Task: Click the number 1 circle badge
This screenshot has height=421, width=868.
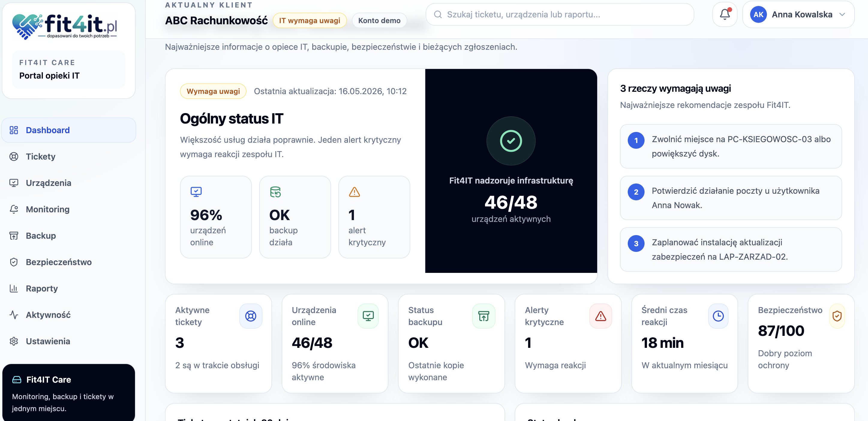Action: pos(636,140)
